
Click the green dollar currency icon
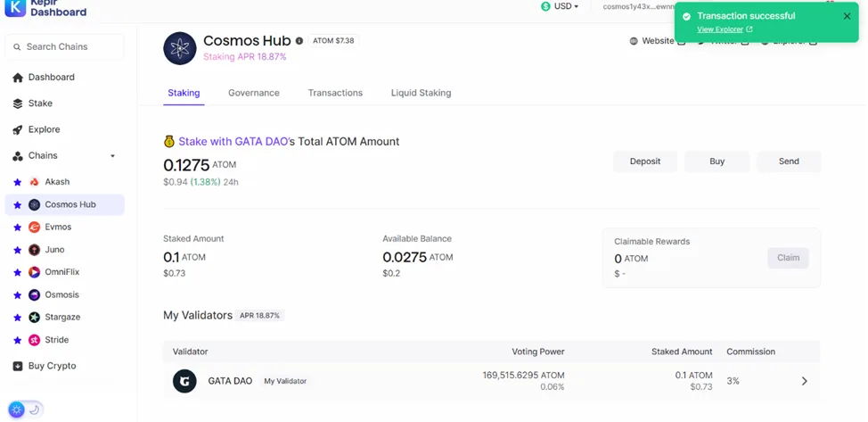point(545,6)
